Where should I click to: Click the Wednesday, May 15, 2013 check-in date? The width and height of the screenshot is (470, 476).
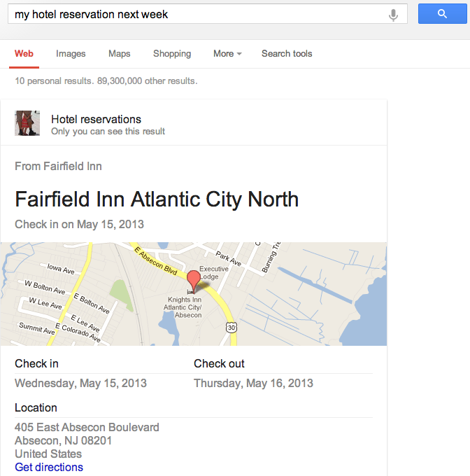click(80, 384)
